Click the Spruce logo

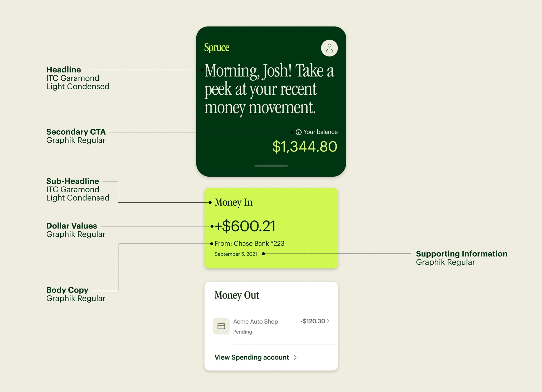217,47
